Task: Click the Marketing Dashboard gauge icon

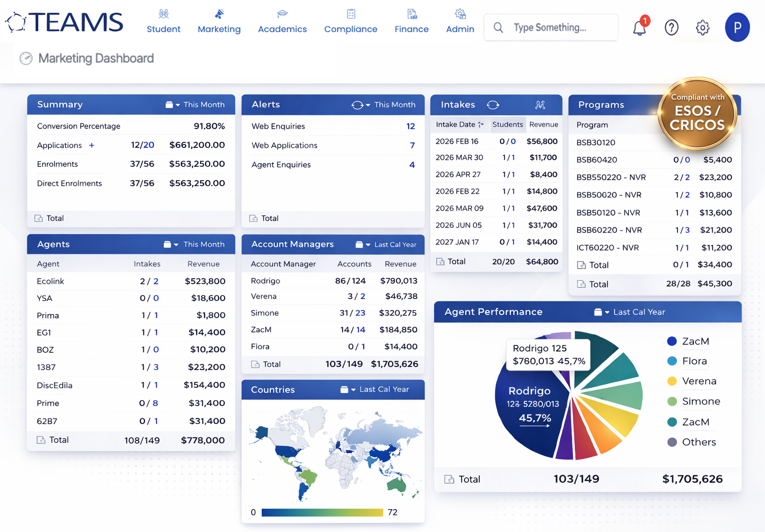Action: click(x=26, y=58)
